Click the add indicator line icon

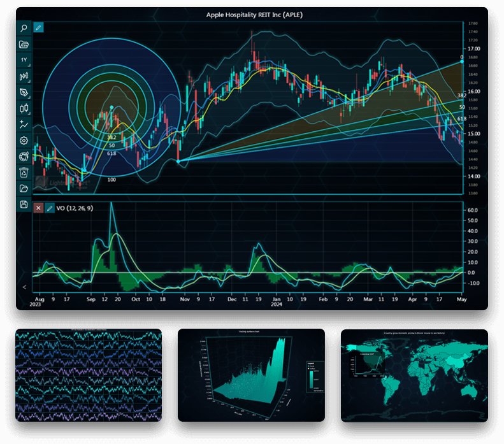click(24, 124)
